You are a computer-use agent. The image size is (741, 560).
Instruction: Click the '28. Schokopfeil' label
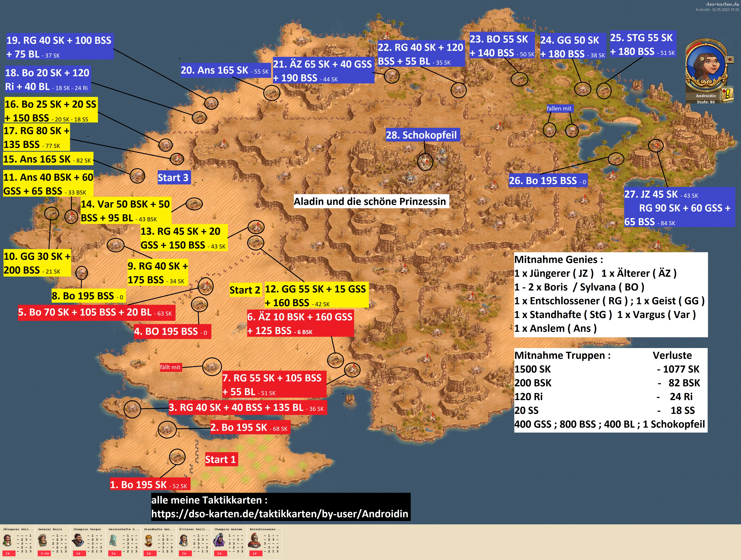[x=422, y=135]
